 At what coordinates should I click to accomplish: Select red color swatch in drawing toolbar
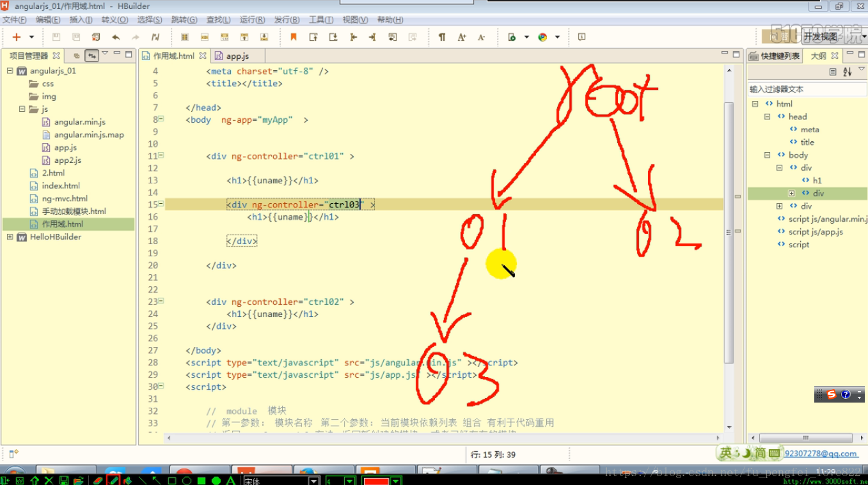376,481
